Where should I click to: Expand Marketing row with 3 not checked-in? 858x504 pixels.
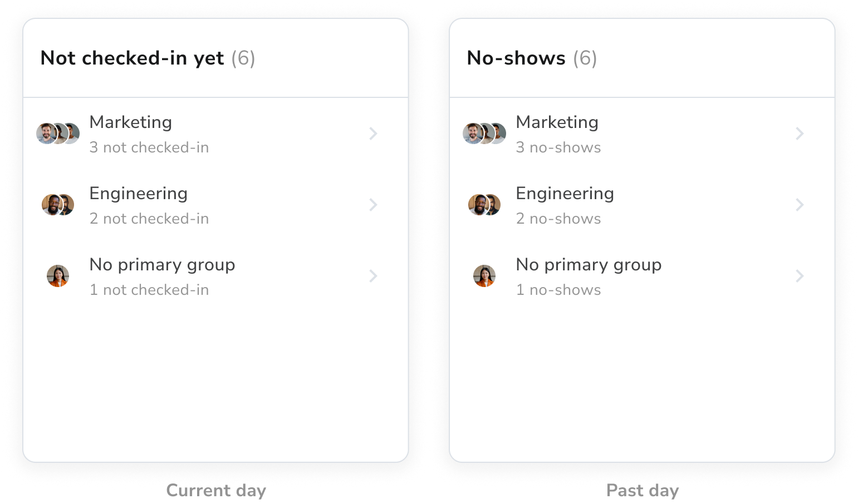coord(373,134)
